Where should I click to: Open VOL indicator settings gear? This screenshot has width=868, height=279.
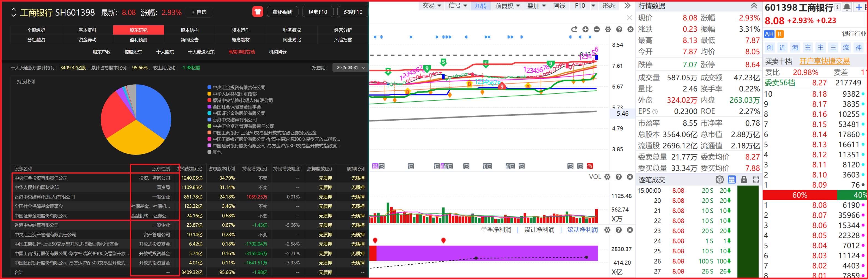tap(607, 177)
